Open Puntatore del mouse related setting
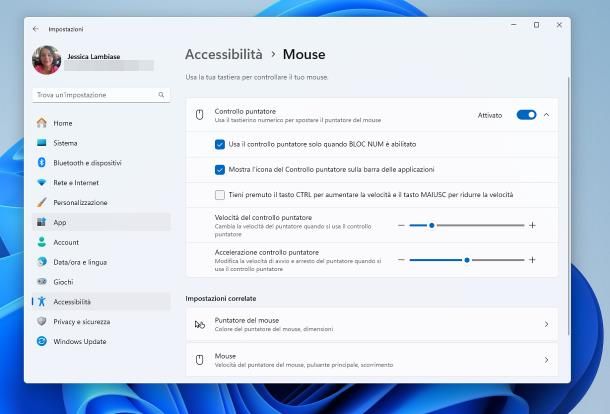Screen dimensions: 610x414 [372, 324]
